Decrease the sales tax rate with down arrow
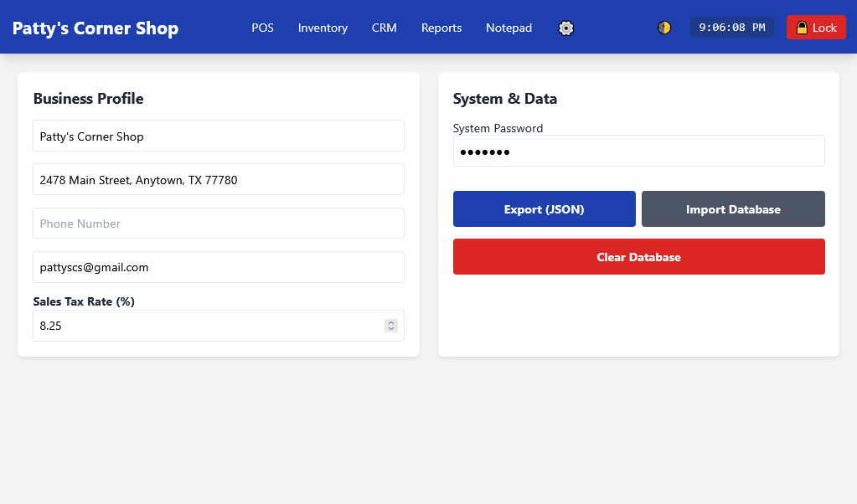 [391, 329]
